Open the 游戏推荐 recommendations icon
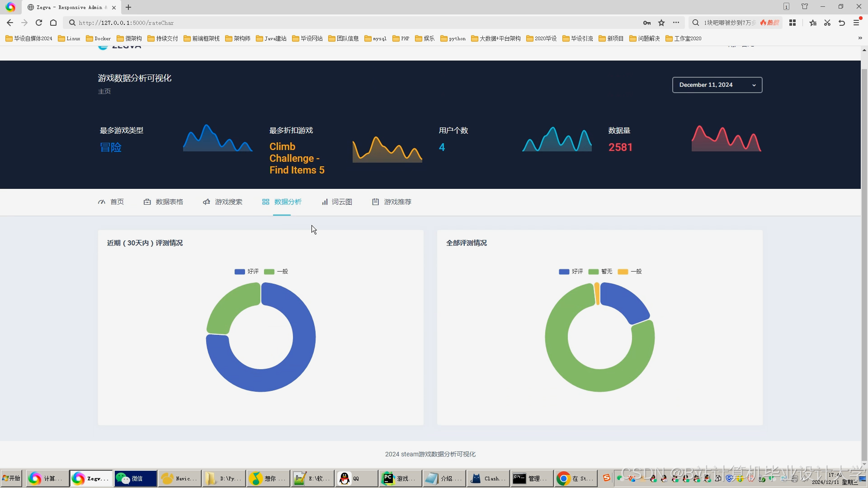This screenshot has width=868, height=488. coord(375,202)
